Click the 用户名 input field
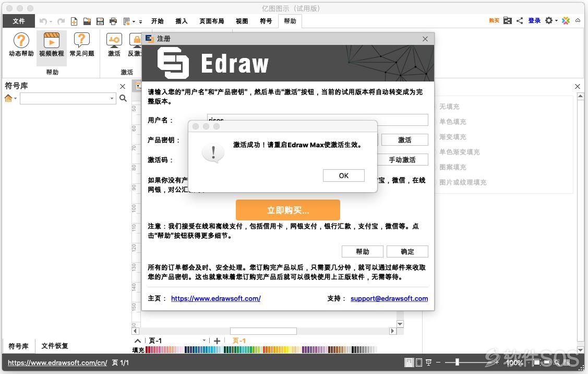This screenshot has height=374, width=588. [318, 120]
